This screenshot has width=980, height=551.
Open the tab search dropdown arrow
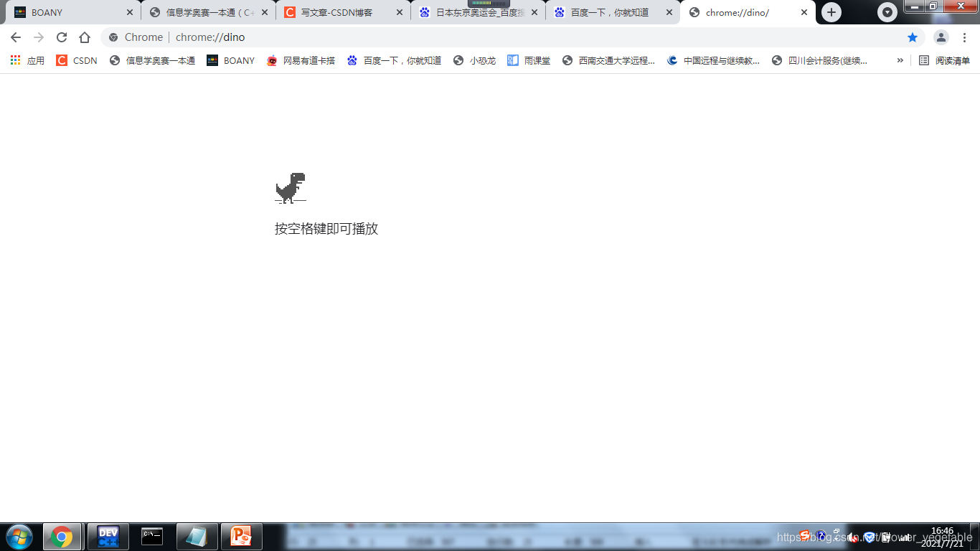[x=887, y=12]
